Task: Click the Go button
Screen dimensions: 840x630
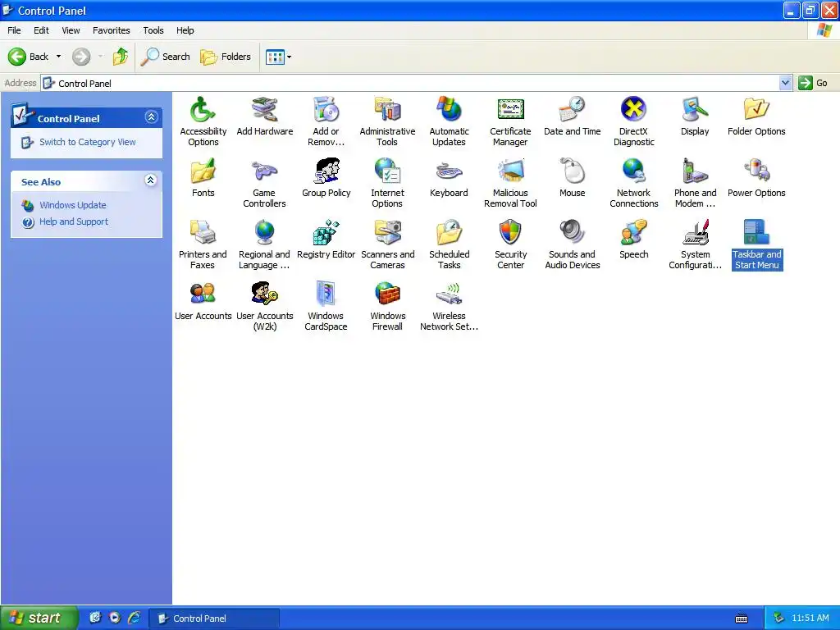Action: coord(813,83)
